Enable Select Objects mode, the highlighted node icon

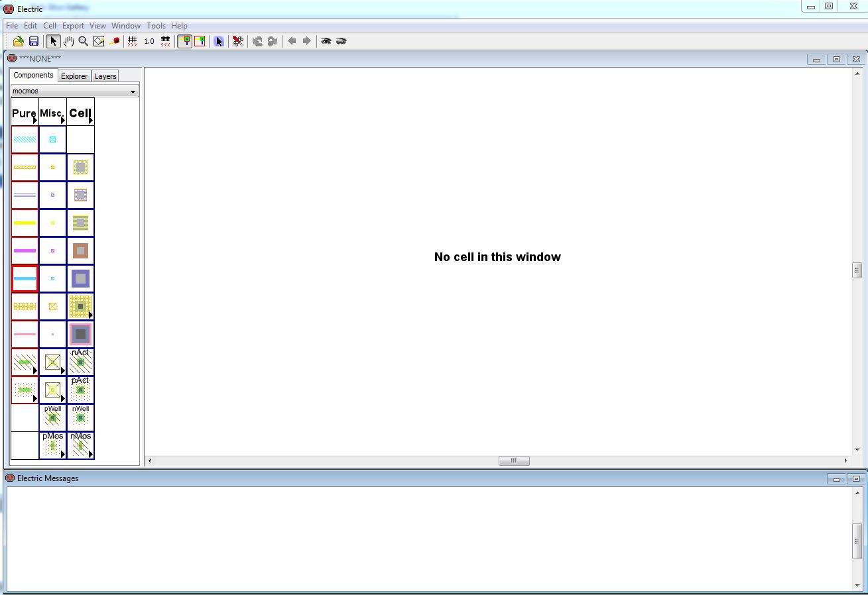point(185,41)
